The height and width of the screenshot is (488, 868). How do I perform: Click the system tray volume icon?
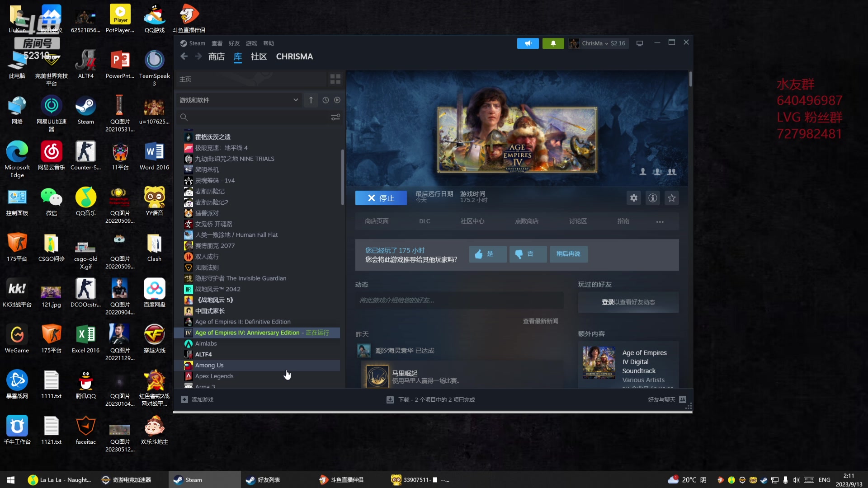click(796, 480)
